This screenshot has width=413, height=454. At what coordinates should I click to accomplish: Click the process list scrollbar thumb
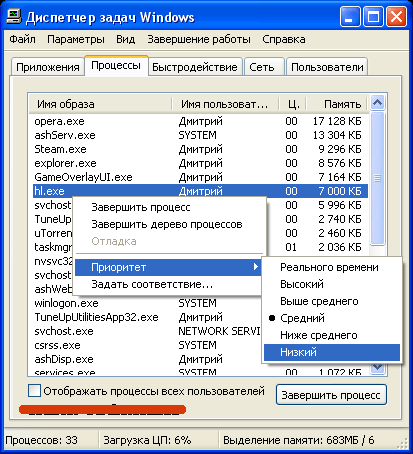click(377, 178)
